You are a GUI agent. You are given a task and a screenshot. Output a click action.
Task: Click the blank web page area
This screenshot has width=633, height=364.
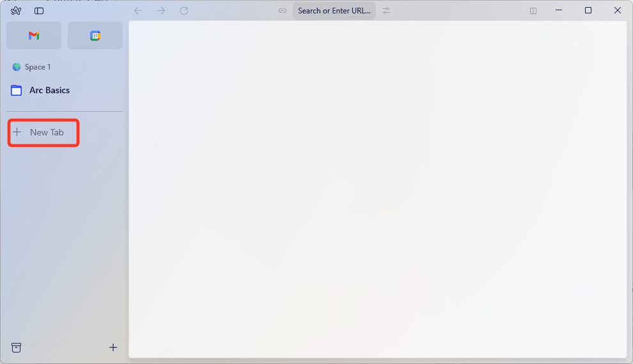click(x=377, y=192)
